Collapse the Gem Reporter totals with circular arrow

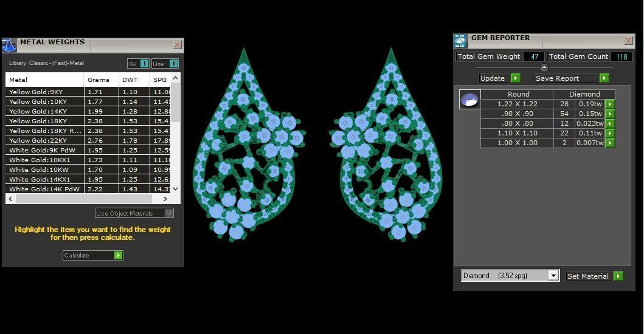[544, 67]
